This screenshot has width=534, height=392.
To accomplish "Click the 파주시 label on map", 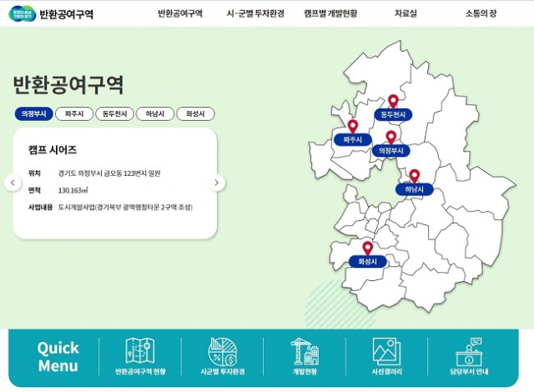I will [353, 139].
